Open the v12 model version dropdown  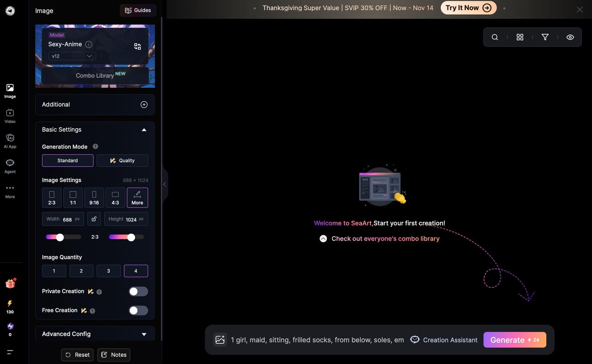[72, 56]
